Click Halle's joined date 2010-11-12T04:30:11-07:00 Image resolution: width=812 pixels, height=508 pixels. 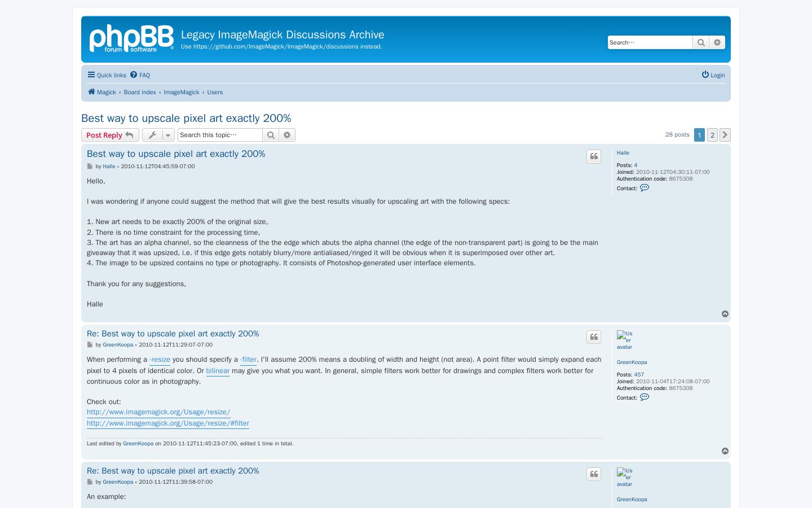[x=673, y=172]
